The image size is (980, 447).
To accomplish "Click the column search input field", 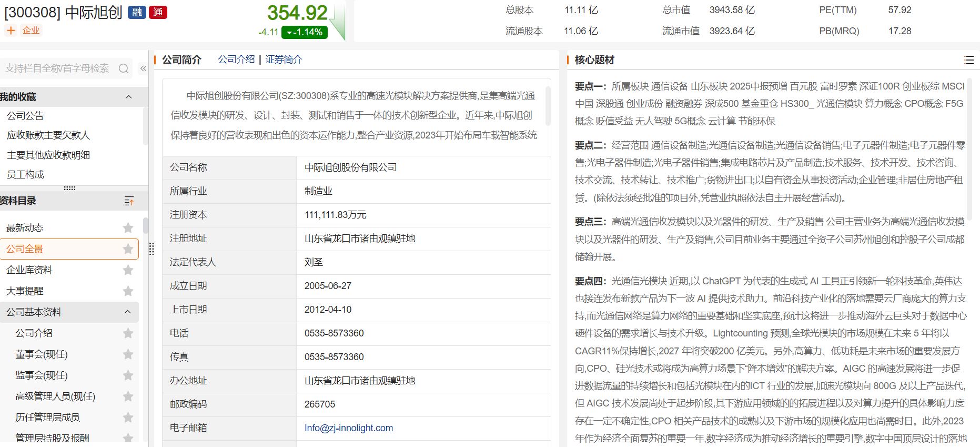I will point(58,68).
